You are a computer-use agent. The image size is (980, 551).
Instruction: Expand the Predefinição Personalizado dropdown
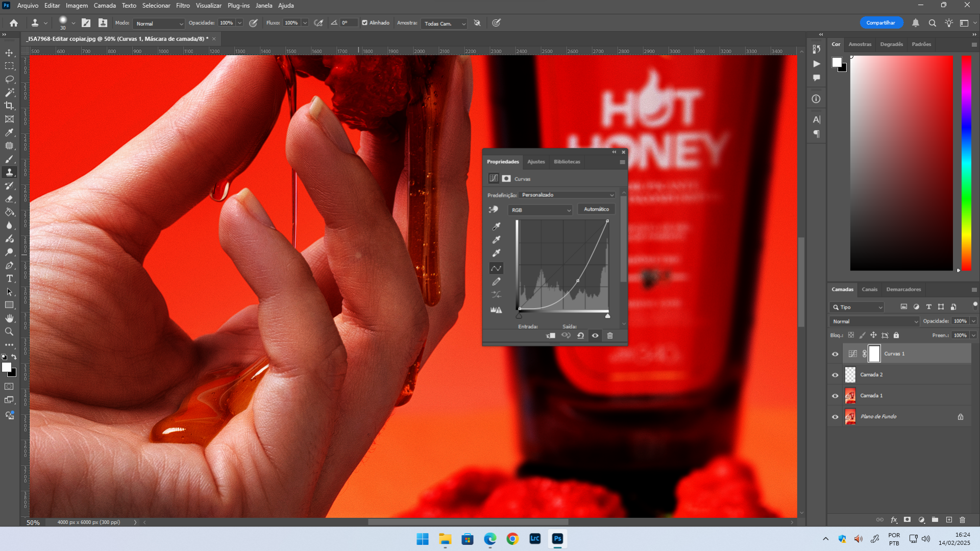tap(567, 195)
